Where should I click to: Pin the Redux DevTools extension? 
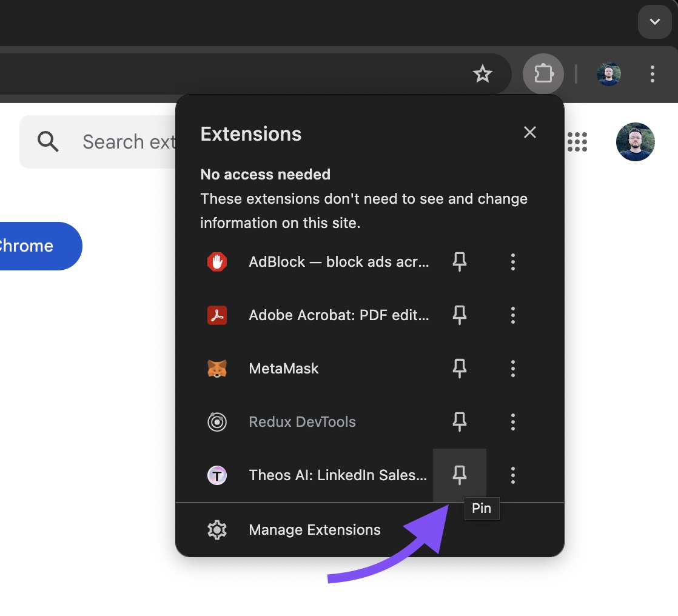459,422
